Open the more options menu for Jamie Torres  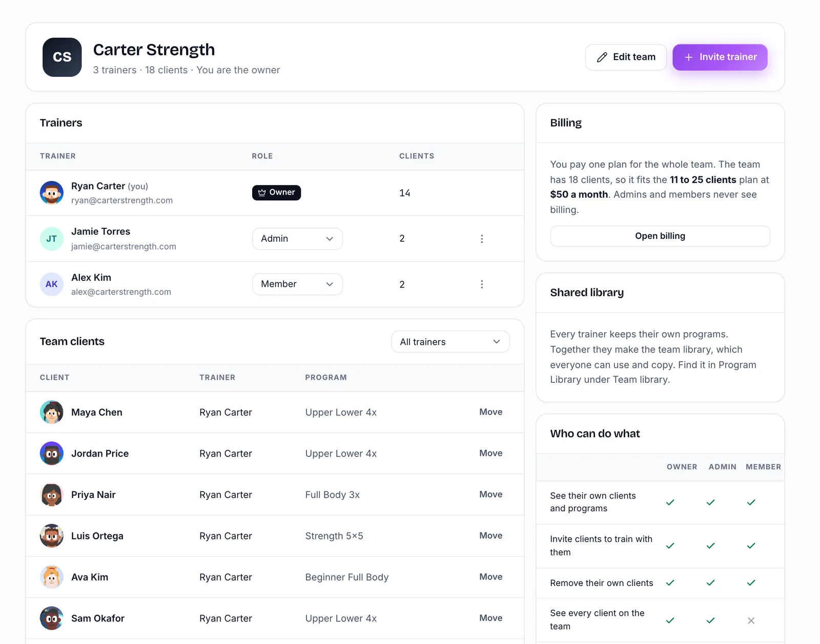[482, 239]
